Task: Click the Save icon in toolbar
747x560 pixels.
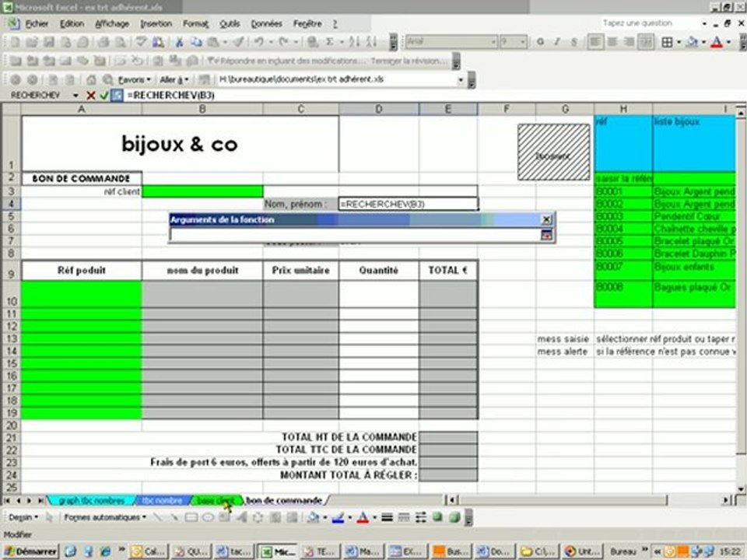Action: point(48,42)
